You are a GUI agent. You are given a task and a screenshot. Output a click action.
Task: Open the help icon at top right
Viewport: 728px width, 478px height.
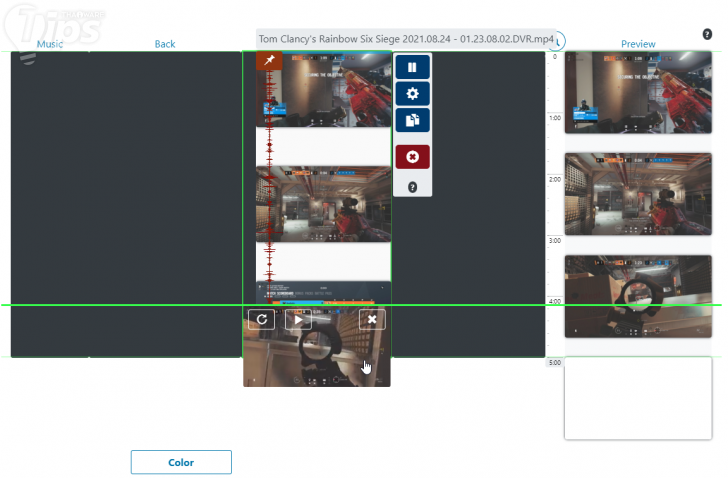pos(707,34)
